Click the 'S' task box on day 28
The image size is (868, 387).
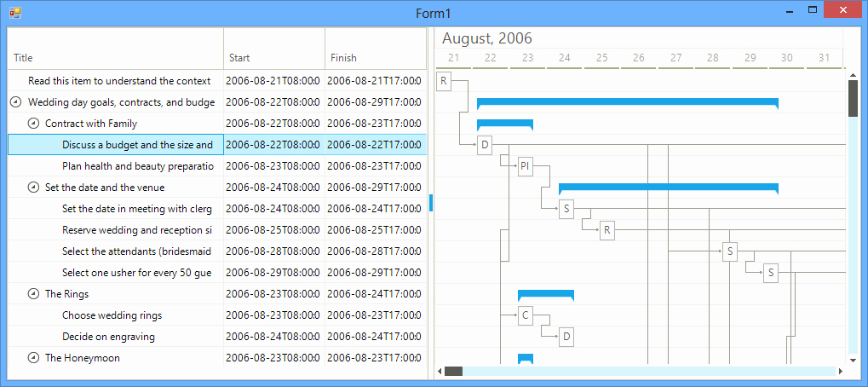coord(730,251)
